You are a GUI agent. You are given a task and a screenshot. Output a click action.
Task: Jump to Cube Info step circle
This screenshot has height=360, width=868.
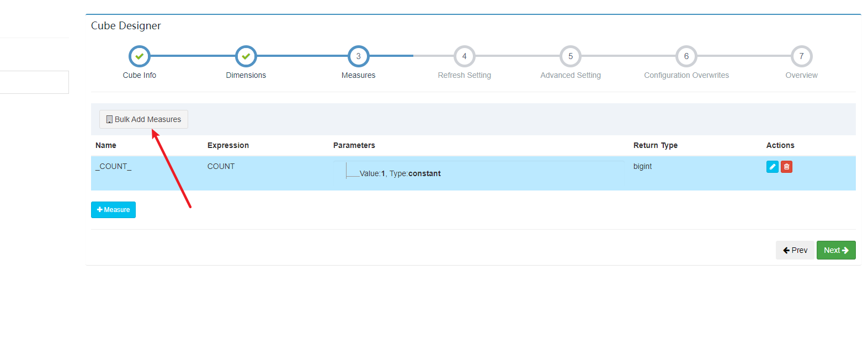pyautogui.click(x=140, y=56)
